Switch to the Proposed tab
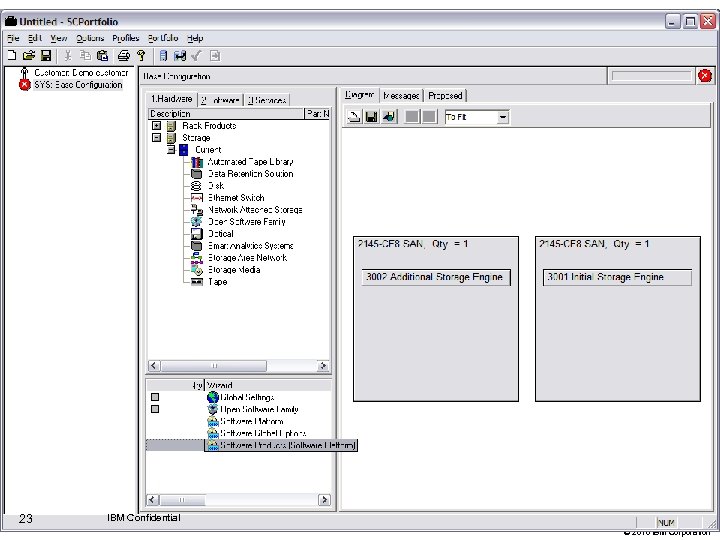Screen dimensions: 720x540 (445, 96)
